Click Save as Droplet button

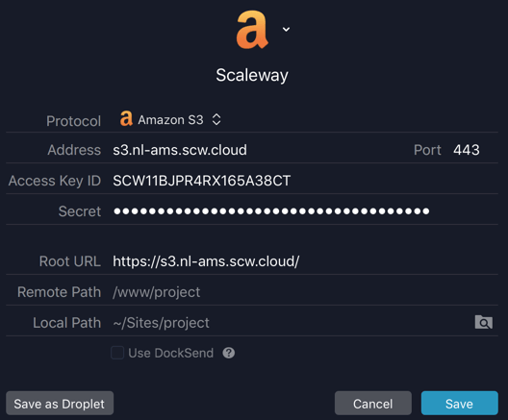point(60,403)
